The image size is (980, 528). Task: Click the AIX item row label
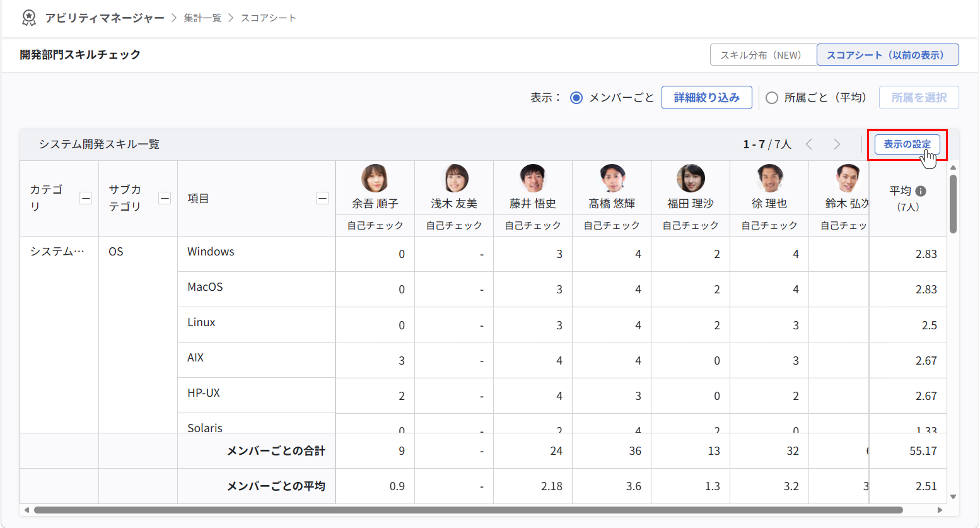pyautogui.click(x=196, y=358)
